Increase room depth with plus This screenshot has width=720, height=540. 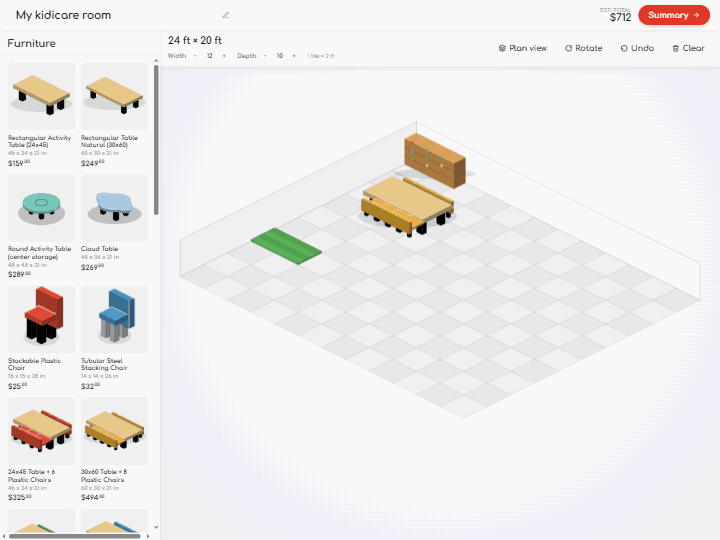coord(294,56)
